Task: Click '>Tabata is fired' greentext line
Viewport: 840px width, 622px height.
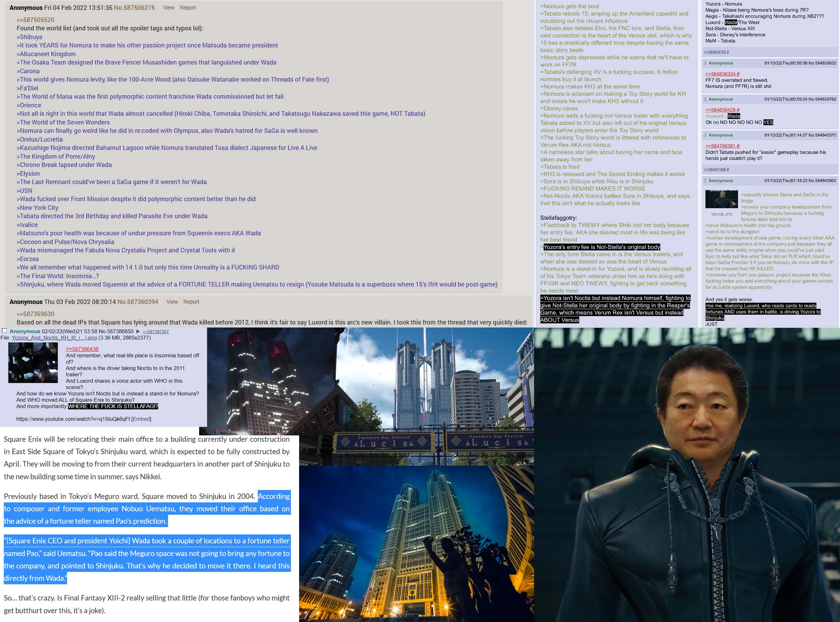Action: pos(560,167)
